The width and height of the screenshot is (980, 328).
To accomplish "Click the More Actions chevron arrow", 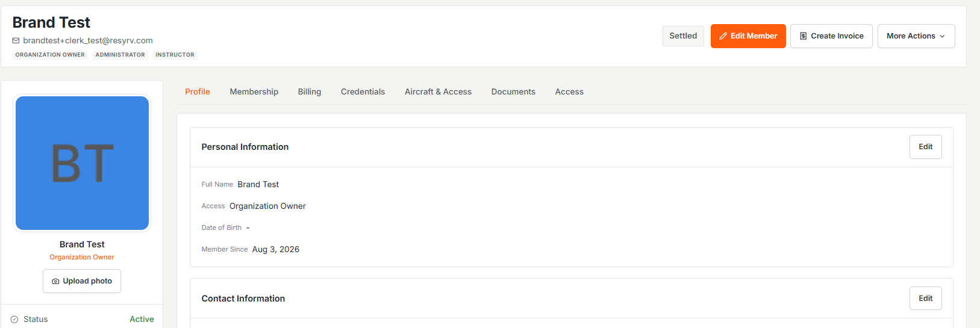I will (x=943, y=36).
